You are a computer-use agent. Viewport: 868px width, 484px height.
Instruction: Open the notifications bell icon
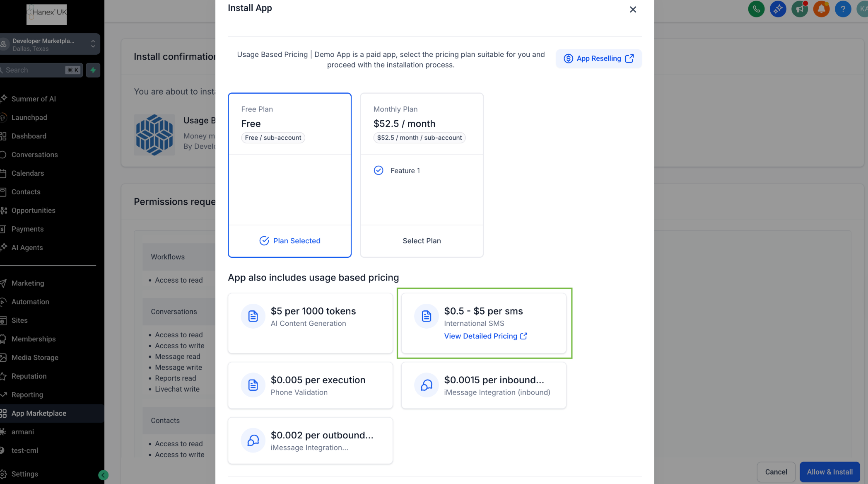point(821,9)
